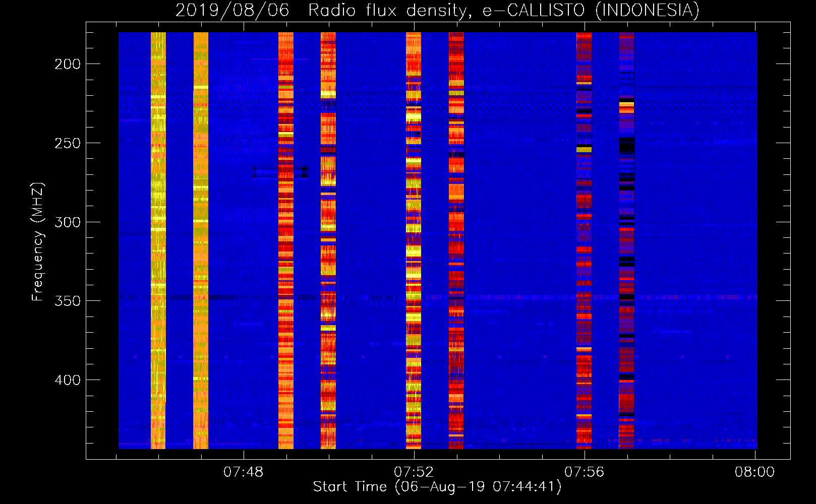
Task: Select the 400 frequency tick label
Action: pos(68,380)
